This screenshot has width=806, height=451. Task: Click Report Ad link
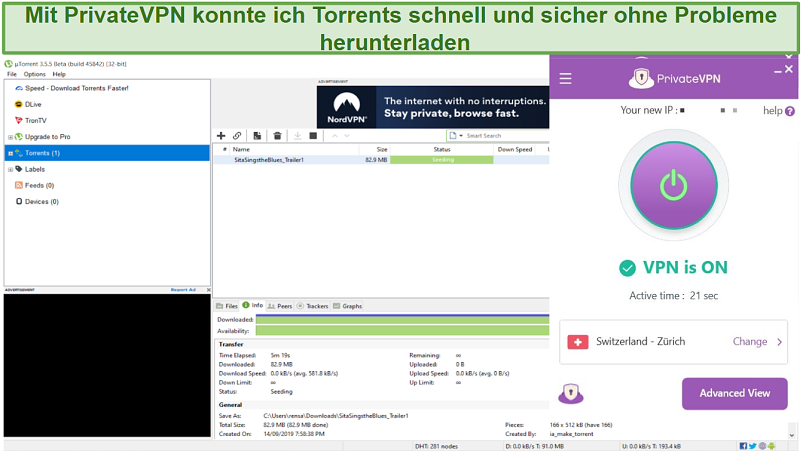(x=184, y=290)
